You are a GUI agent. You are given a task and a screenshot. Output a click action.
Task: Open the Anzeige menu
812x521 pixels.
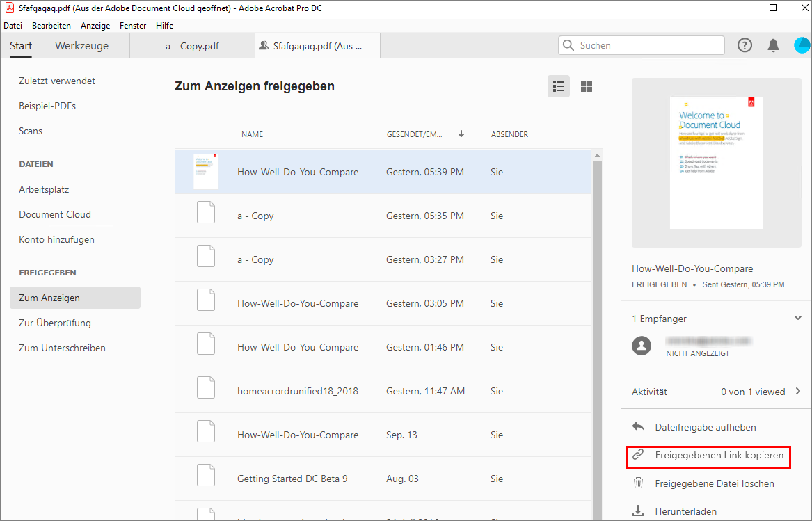95,25
